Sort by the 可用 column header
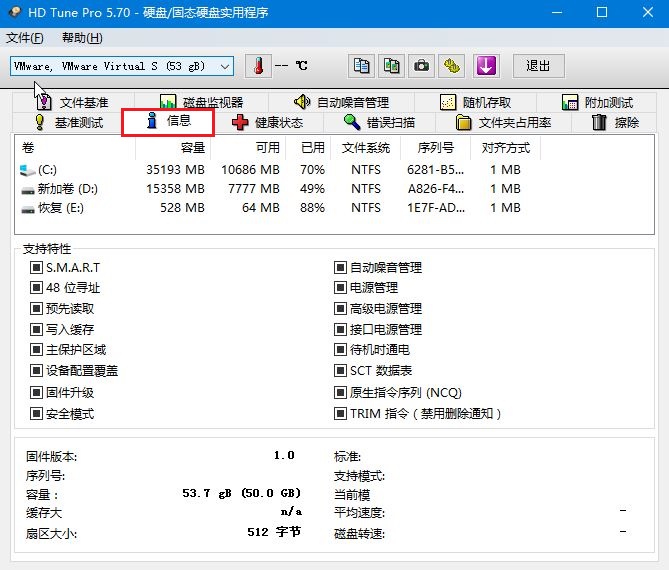The height and width of the screenshot is (570, 669). point(248,148)
